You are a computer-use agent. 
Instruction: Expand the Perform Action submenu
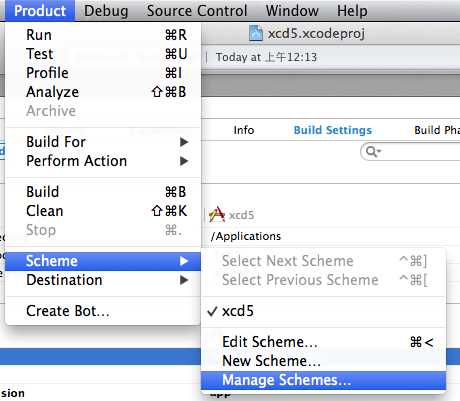point(103,161)
